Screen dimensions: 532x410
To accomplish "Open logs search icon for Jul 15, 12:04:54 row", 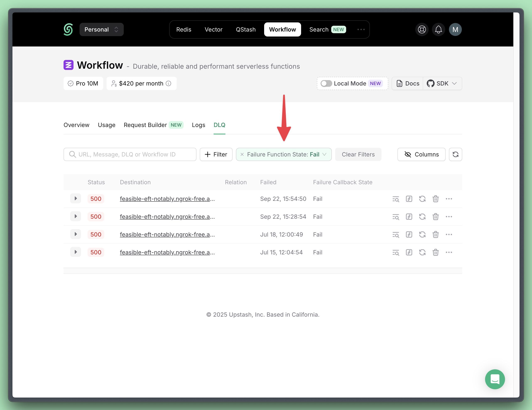I will [x=396, y=253].
